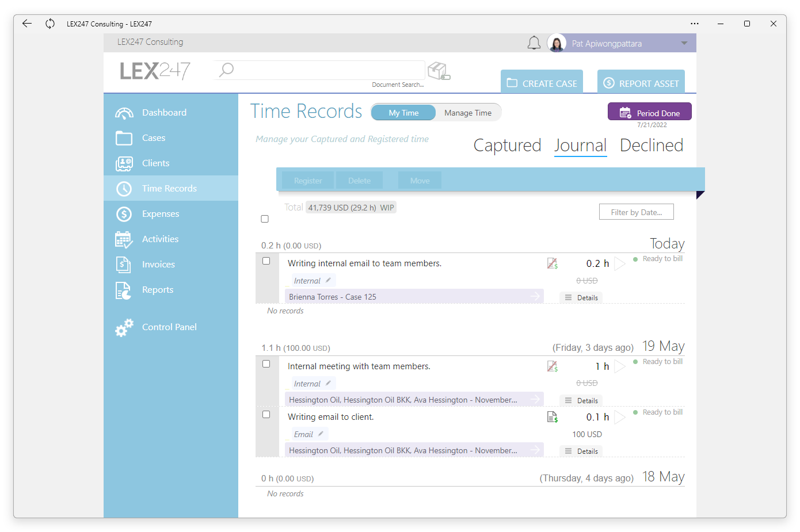The width and height of the screenshot is (800, 532).
Task: Expand Details for internal meeting record
Action: (x=581, y=400)
